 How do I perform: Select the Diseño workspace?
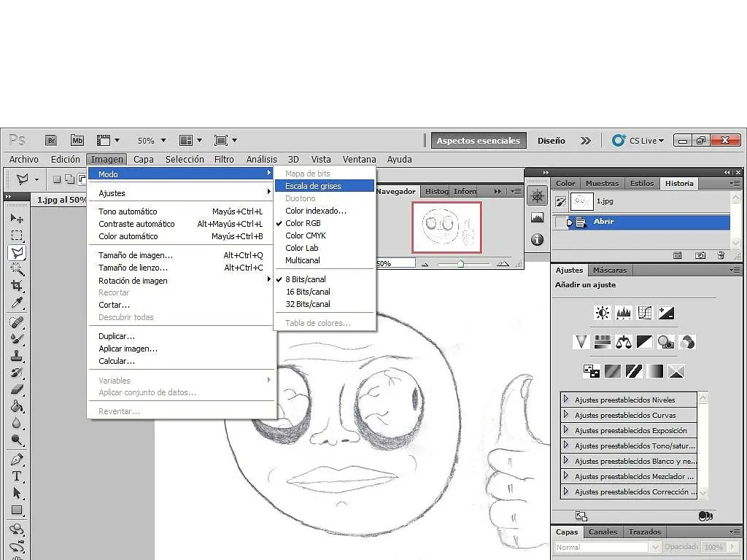tap(551, 141)
